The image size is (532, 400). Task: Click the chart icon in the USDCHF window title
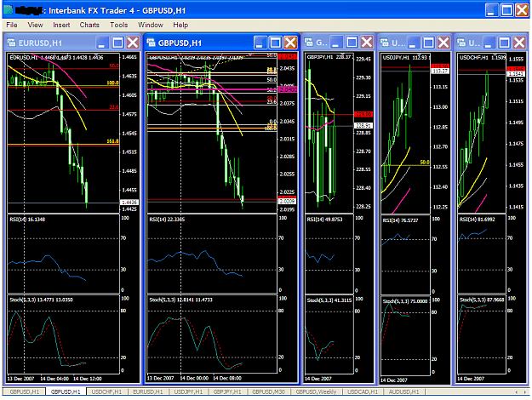461,43
